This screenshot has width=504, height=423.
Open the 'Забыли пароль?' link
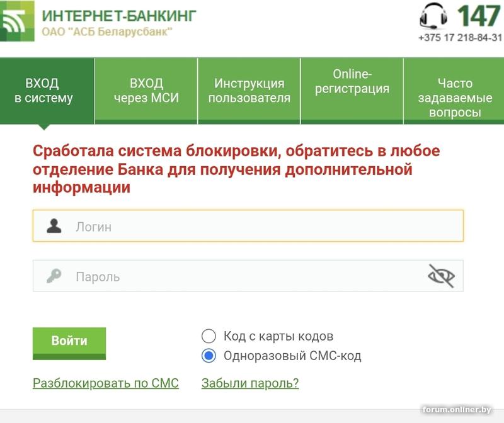250,383
